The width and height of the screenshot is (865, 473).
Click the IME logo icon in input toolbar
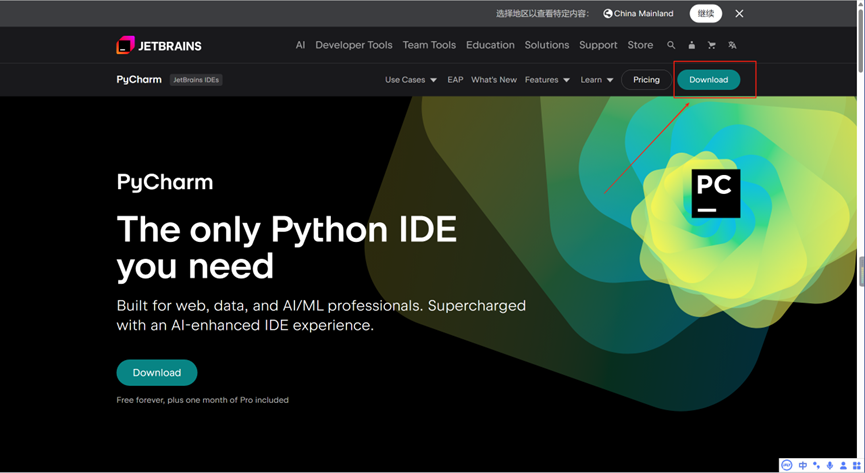[x=787, y=465]
